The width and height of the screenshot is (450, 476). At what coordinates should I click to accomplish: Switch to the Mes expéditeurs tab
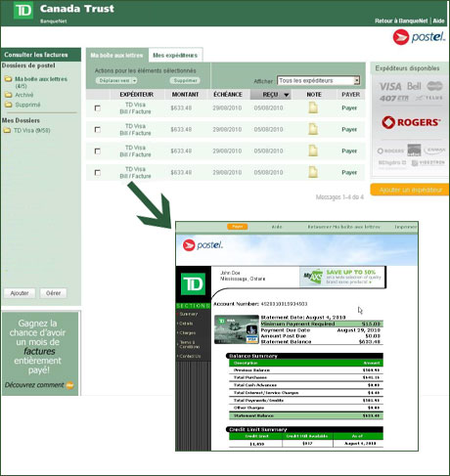175,56
